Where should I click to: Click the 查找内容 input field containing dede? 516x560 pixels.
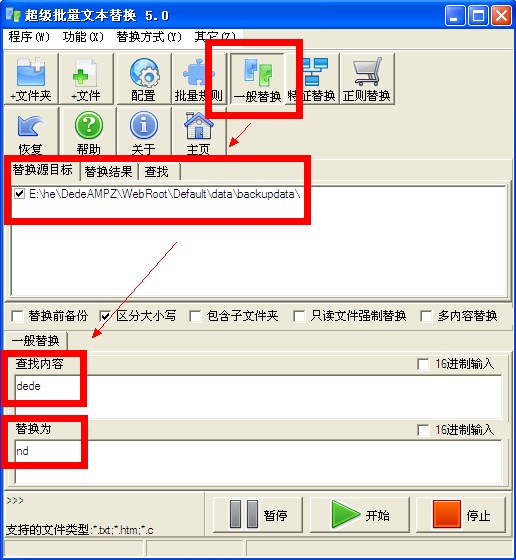pyautogui.click(x=259, y=396)
